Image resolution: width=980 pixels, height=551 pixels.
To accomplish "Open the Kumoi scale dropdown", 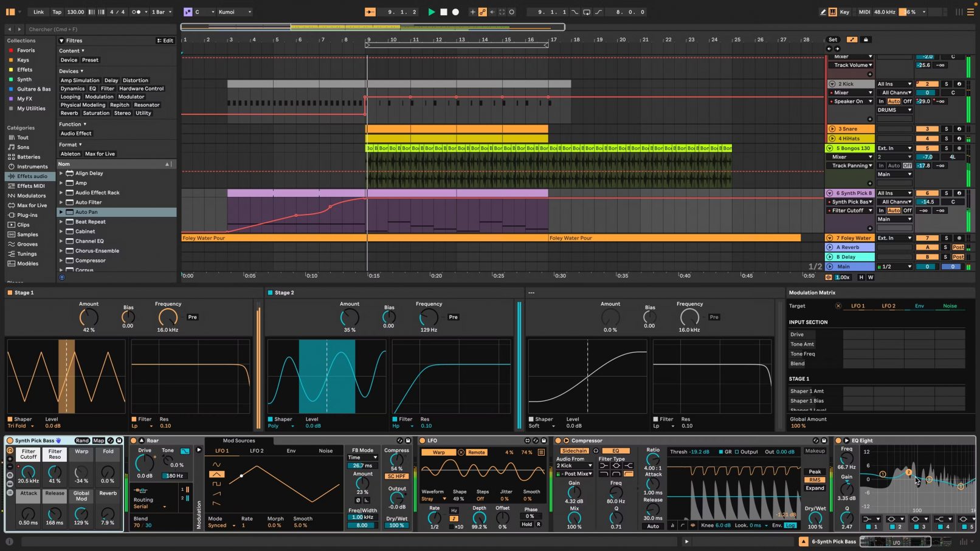I will [x=234, y=12].
